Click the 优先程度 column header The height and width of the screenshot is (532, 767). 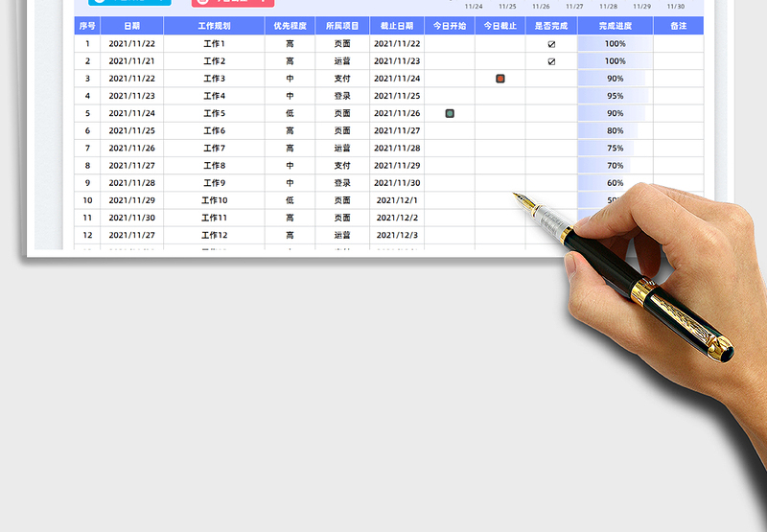(x=290, y=26)
